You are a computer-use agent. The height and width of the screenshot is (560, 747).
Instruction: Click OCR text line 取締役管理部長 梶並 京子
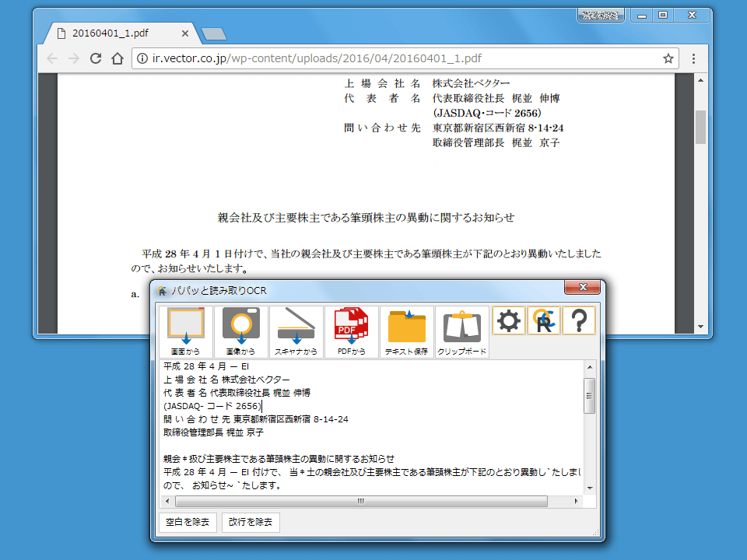click(x=213, y=432)
